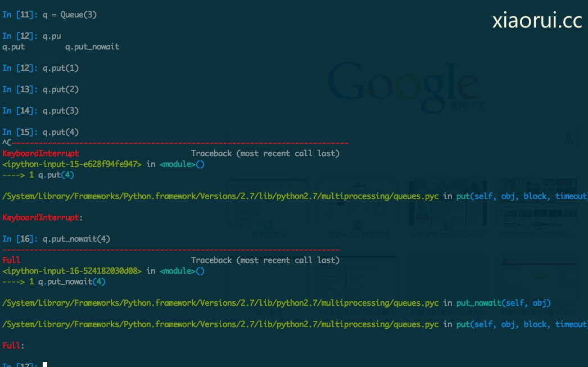Screen dimensions: 588x367
Task: Click the In [12] q.put(1) command
Action: [x=40, y=68]
